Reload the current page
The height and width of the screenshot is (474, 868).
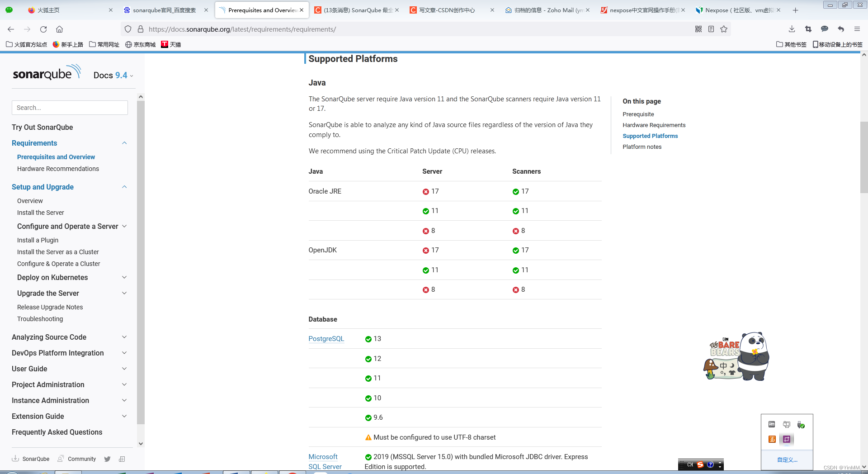coord(43,29)
